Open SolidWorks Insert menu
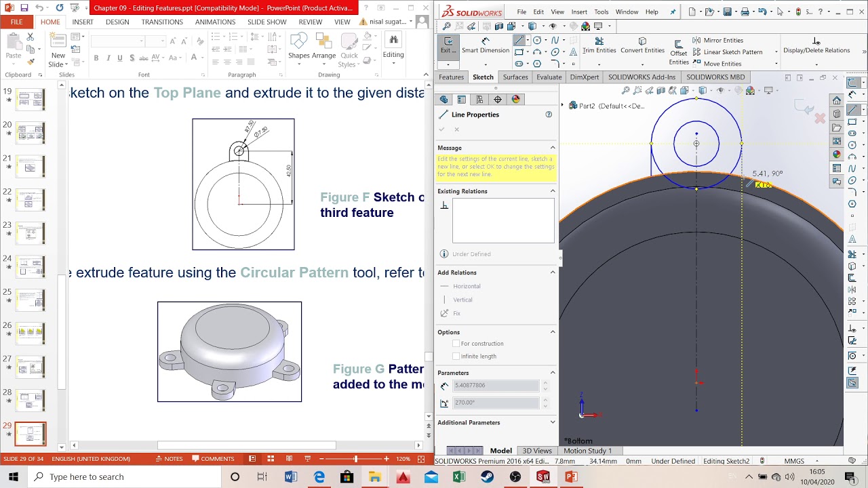 [x=579, y=12]
